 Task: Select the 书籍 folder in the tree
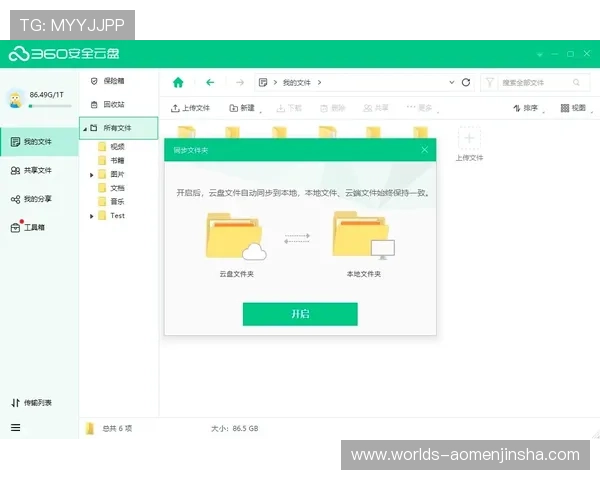(111, 160)
